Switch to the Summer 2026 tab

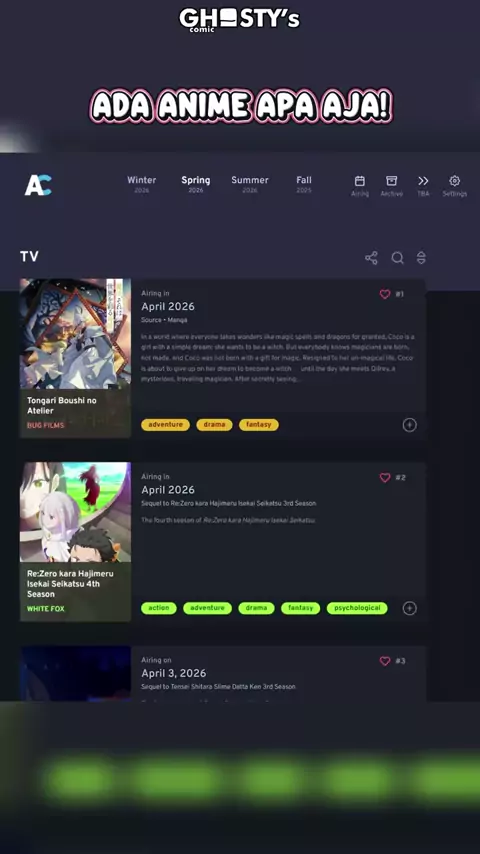[250, 184]
